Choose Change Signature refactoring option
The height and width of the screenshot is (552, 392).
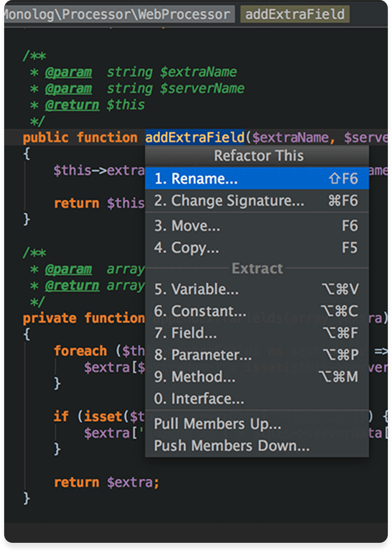[257, 200]
